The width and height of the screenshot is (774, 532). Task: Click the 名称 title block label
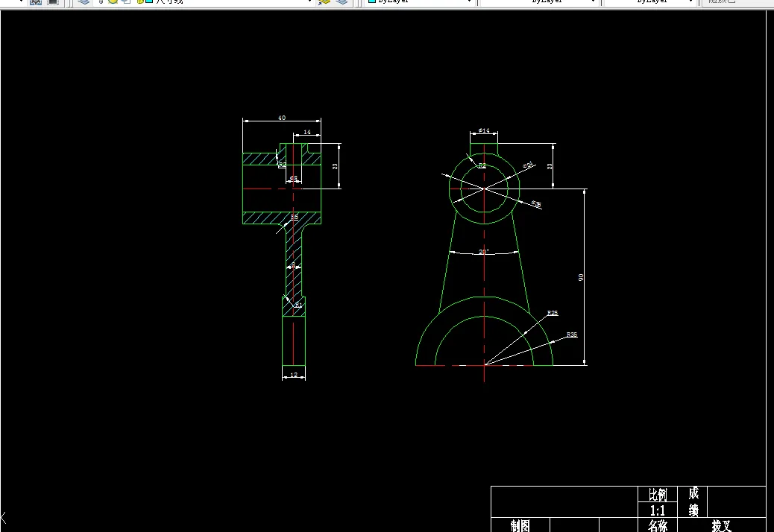click(x=658, y=525)
